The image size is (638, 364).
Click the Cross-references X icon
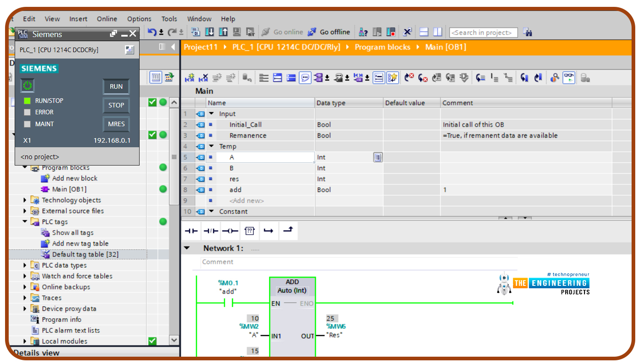(x=407, y=32)
